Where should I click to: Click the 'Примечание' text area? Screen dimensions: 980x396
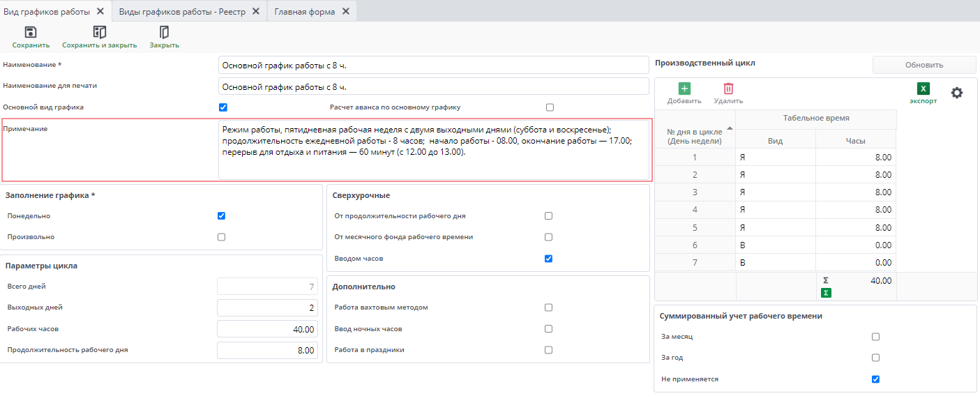tap(433, 150)
